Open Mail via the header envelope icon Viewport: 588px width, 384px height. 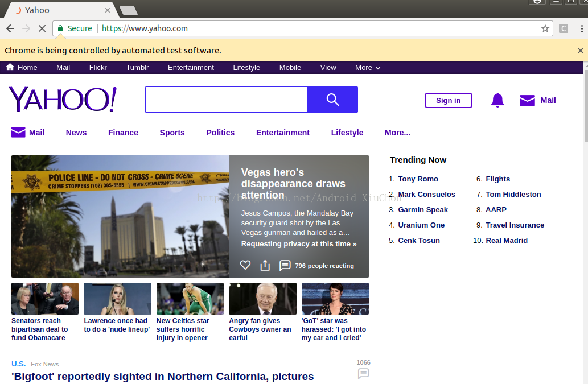[x=527, y=100]
